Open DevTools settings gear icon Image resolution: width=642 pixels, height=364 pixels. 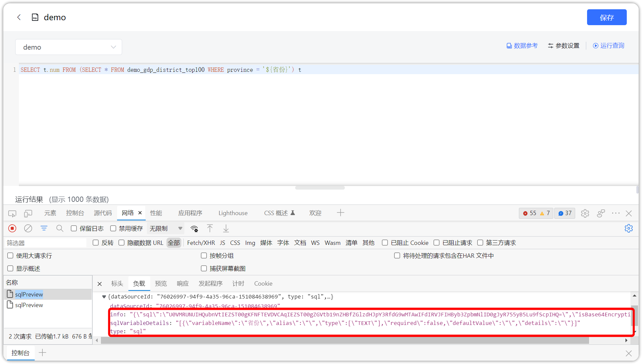tap(585, 213)
